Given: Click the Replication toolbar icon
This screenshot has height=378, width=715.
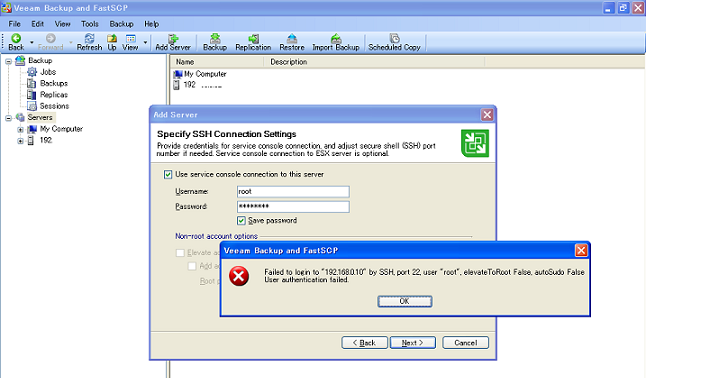Looking at the screenshot, I should (x=253, y=42).
